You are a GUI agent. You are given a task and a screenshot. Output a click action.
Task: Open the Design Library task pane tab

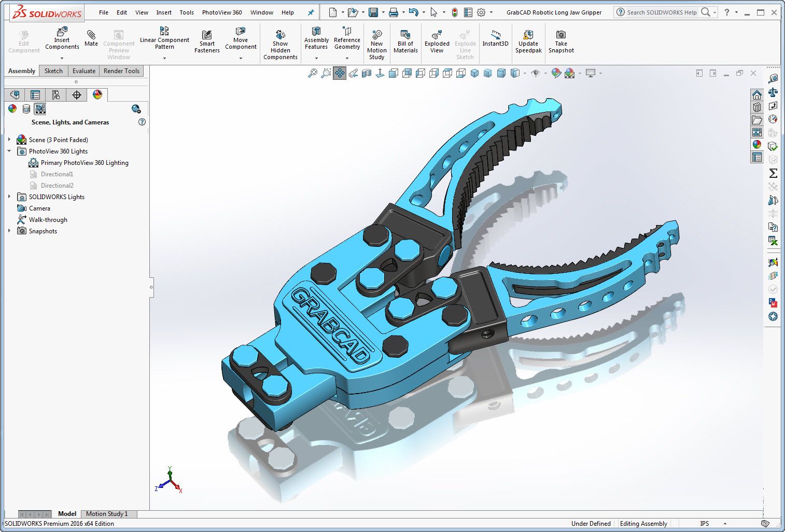click(757, 107)
